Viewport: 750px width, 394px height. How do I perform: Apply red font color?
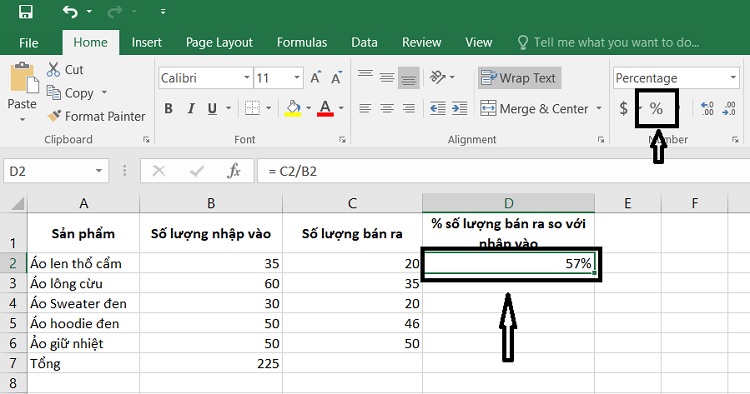[x=325, y=108]
